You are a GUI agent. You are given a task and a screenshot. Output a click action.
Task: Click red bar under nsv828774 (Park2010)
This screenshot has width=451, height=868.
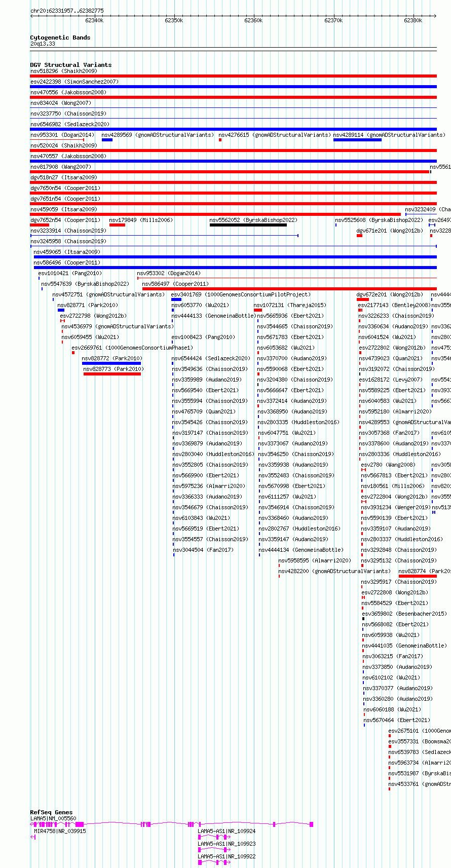(x=418, y=576)
